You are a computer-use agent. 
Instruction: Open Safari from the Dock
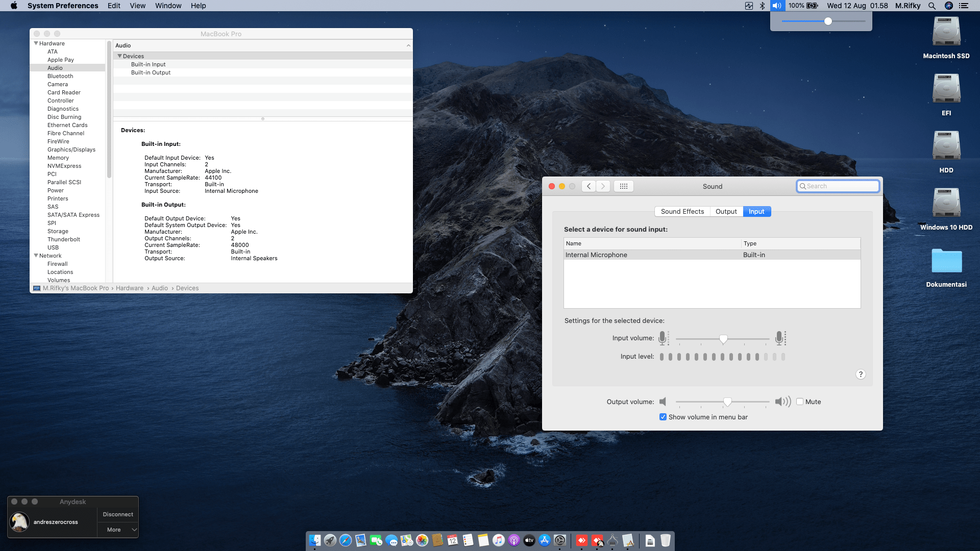pyautogui.click(x=346, y=540)
